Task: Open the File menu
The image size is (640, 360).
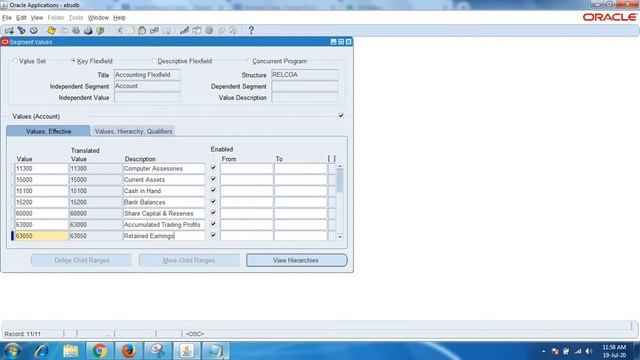Action: (7, 18)
